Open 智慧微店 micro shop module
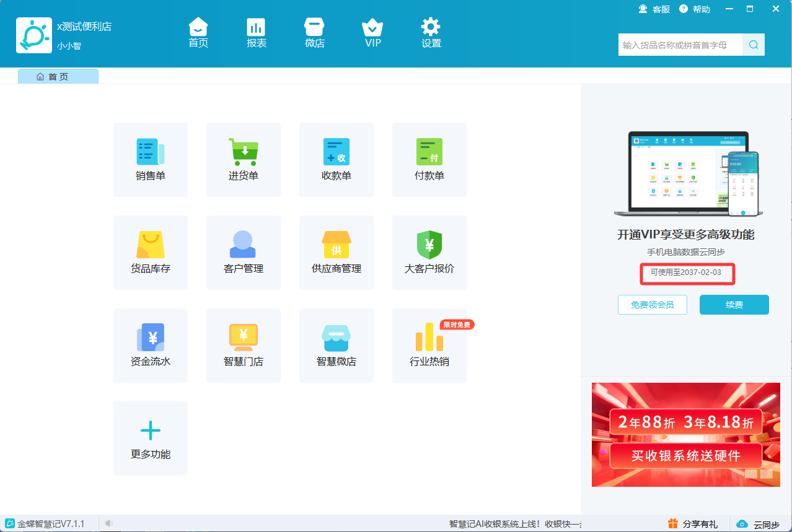792x532 pixels. pos(337,346)
